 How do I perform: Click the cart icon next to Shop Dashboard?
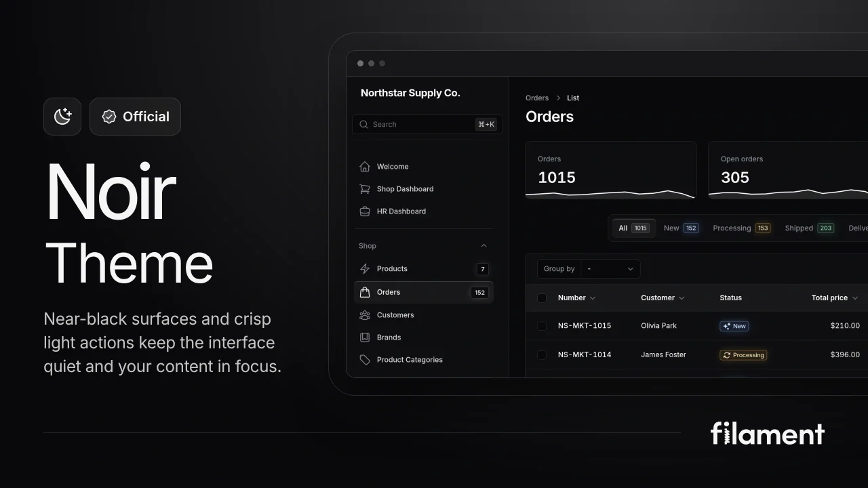(x=365, y=189)
